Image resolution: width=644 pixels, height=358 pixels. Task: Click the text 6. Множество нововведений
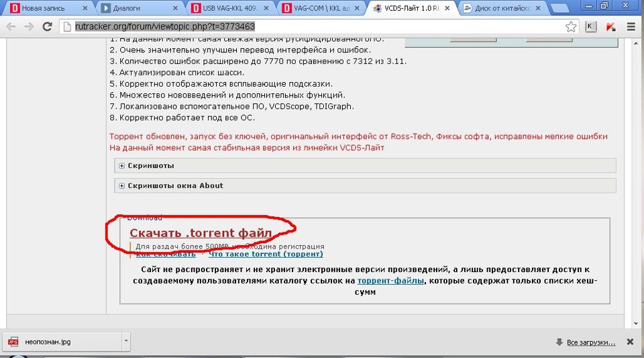227,95
